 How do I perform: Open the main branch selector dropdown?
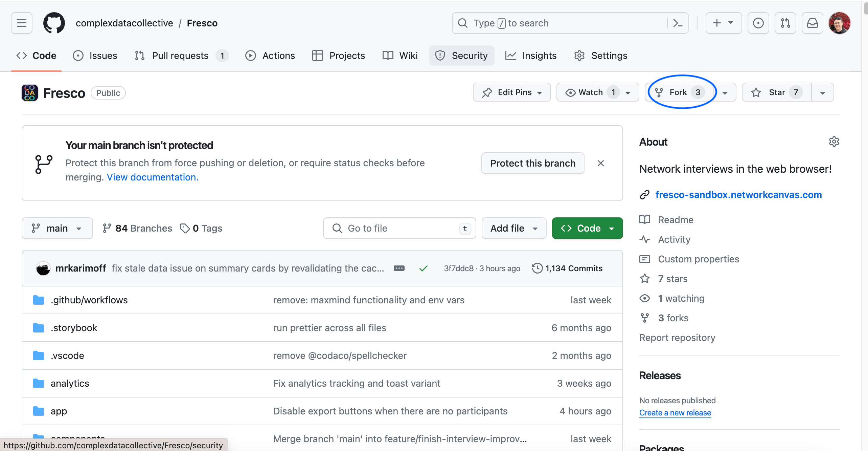point(57,228)
